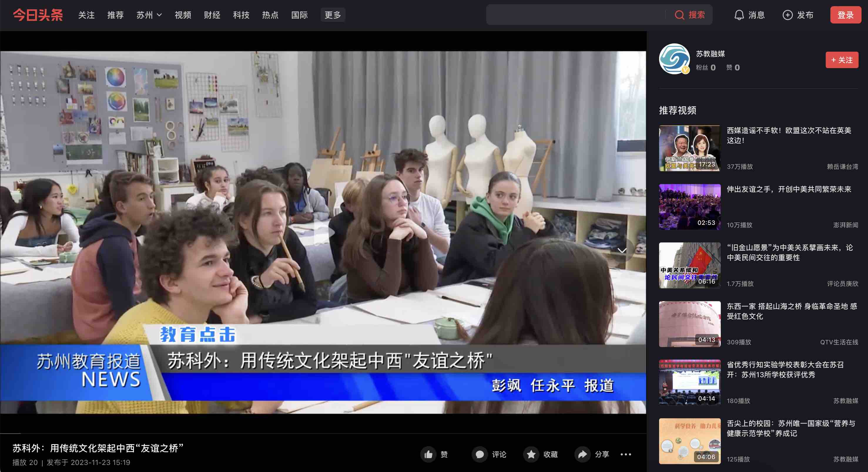Follow 苏教融媒 with the + 关注 button

(842, 60)
